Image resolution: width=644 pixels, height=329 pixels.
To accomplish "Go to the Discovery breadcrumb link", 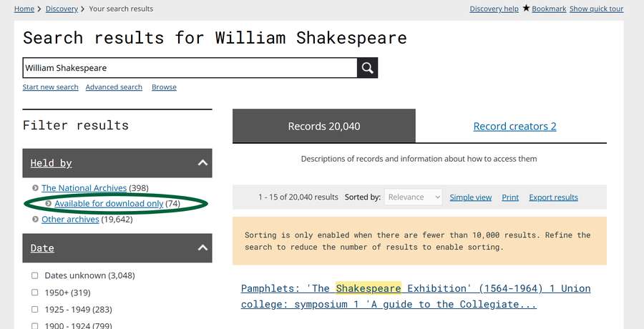I will [62, 9].
